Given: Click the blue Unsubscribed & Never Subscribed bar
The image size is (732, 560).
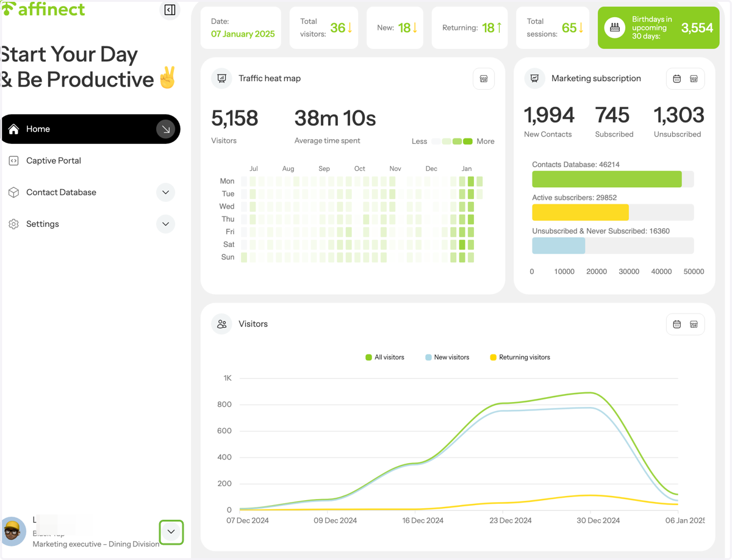Looking at the screenshot, I should point(559,245).
